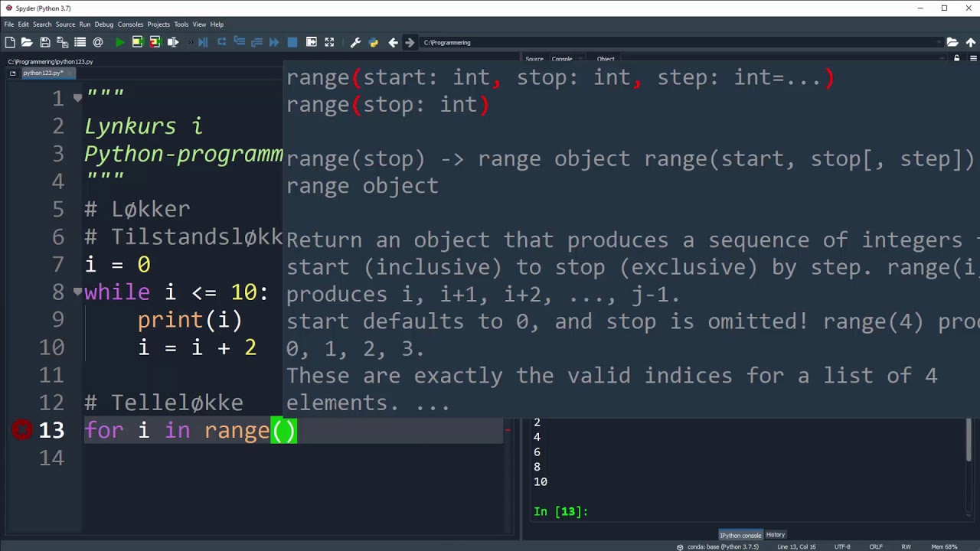Image resolution: width=980 pixels, height=551 pixels.
Task: Click the Line 13, Col 16 status
Action: pos(796,546)
